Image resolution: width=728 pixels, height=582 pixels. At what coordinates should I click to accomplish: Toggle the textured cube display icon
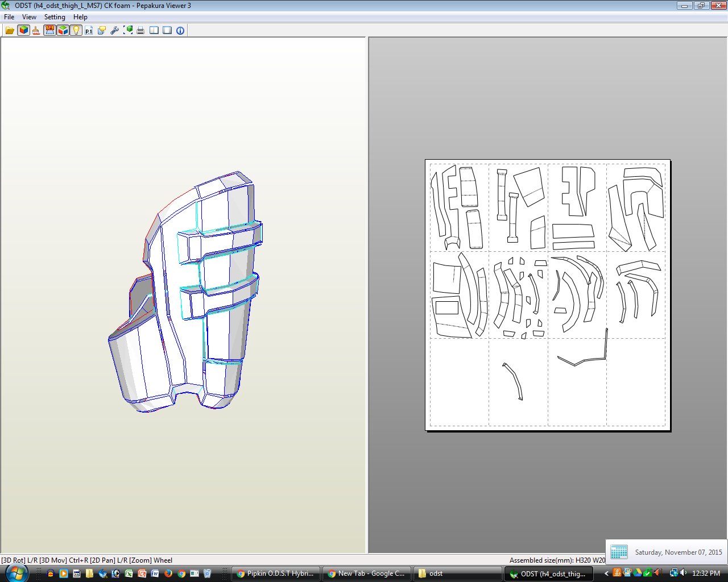tap(23, 30)
